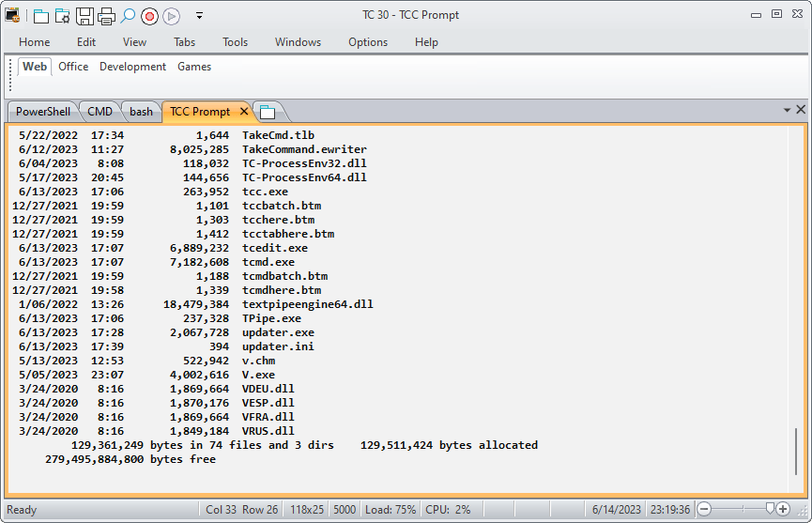
Task: Select the Office toolbar tab
Action: (x=73, y=67)
